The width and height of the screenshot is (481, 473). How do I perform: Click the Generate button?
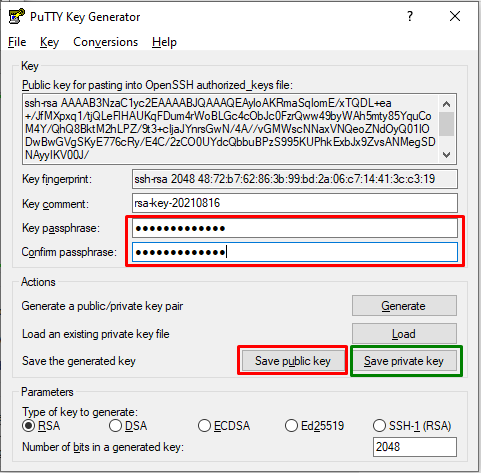pos(404,305)
